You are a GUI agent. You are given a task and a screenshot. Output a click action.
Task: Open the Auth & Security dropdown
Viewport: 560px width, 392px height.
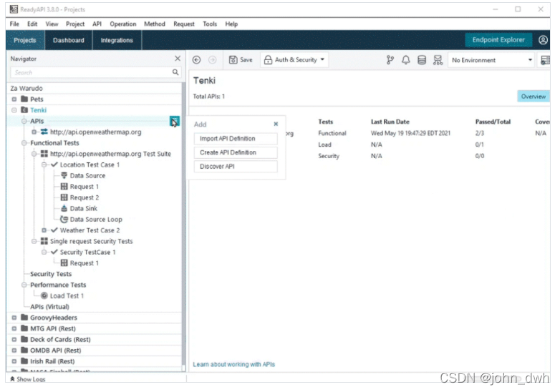(294, 60)
